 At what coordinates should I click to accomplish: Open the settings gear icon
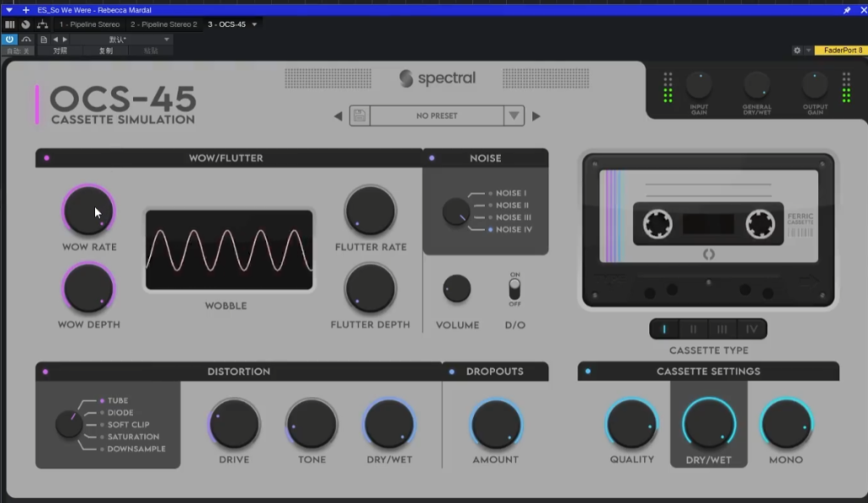797,50
